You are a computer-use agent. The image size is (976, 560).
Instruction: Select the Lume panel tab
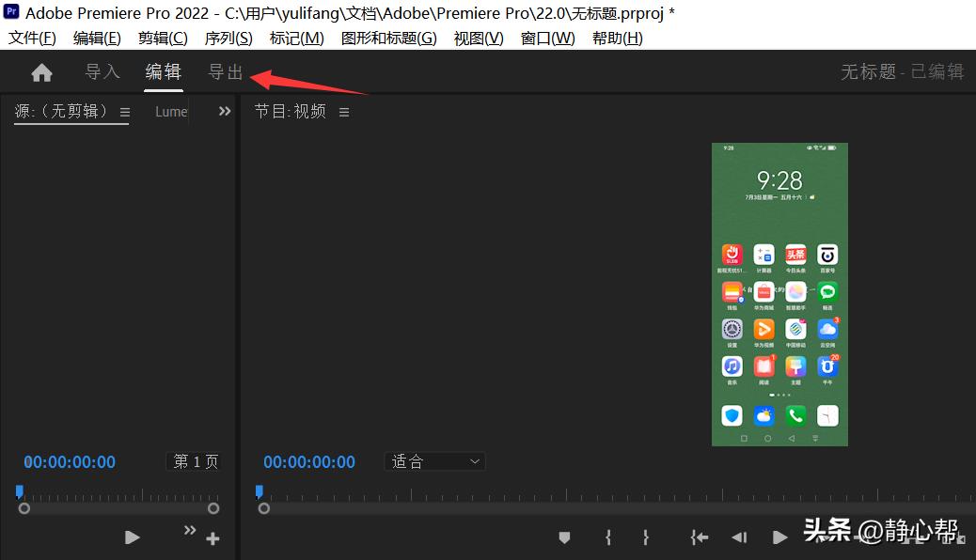171,112
